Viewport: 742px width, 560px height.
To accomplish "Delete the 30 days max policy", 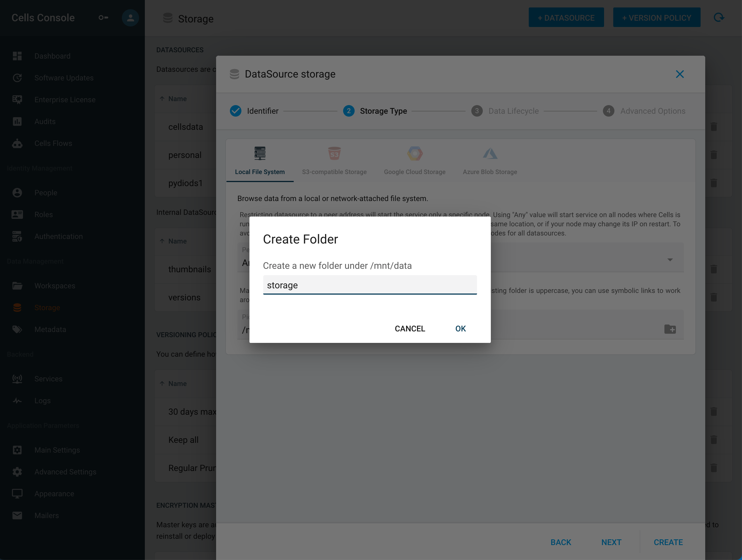I will coord(714,412).
